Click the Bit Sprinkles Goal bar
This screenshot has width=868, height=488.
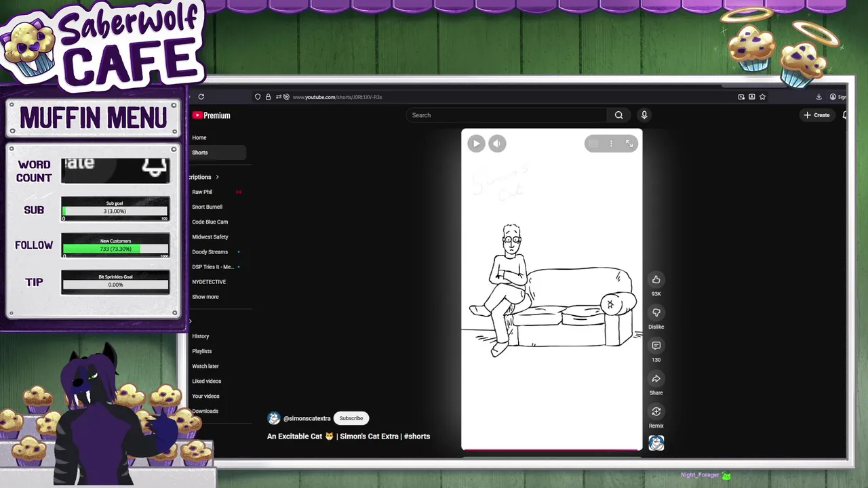115,285
